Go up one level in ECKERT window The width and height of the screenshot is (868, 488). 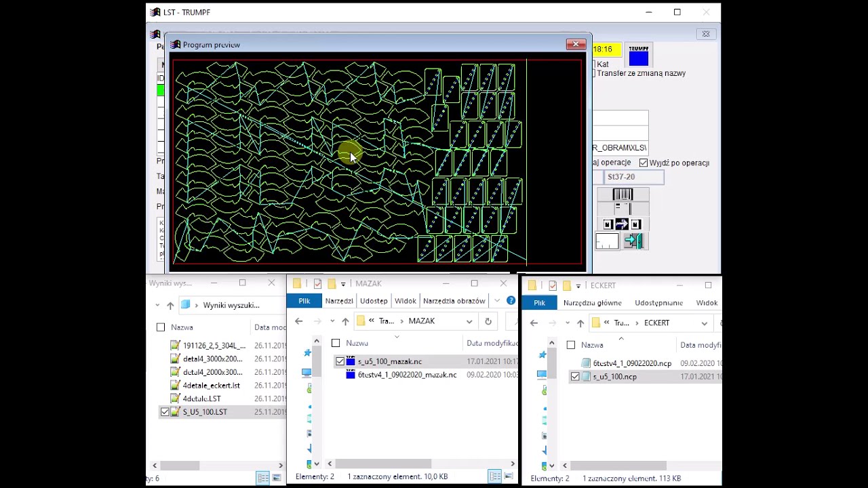[x=580, y=323]
